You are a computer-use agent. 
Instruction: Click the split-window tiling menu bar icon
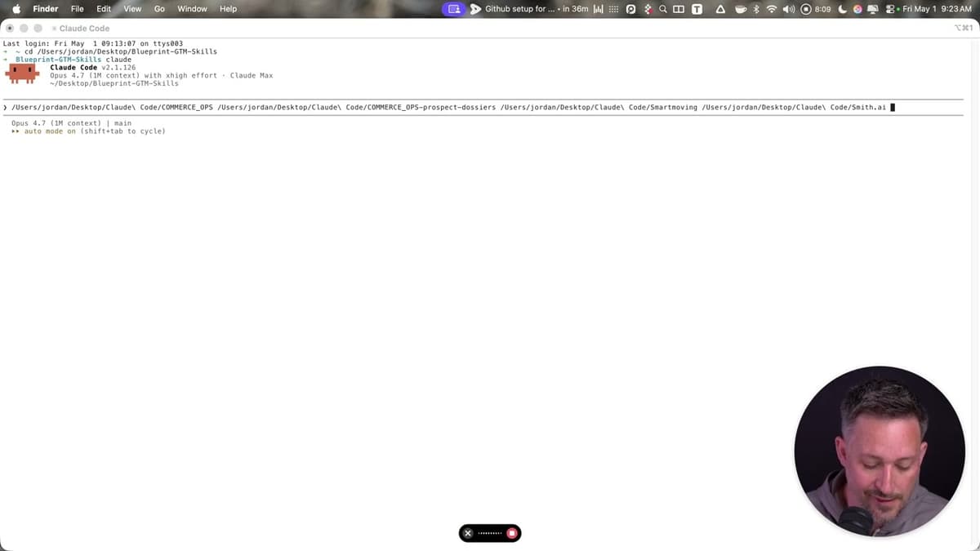point(679,9)
